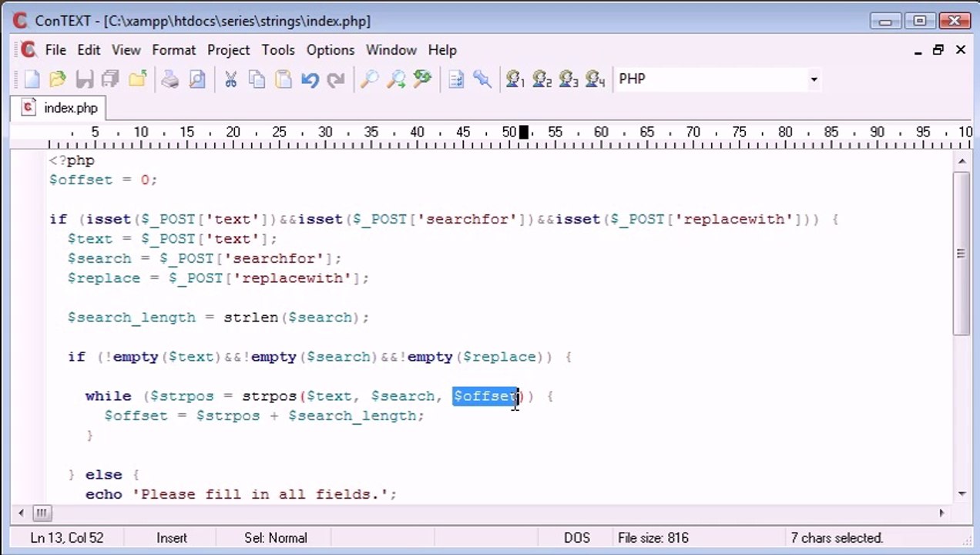The image size is (980, 555).
Task: Click the '<?php' opening tag line
Action: (x=72, y=160)
